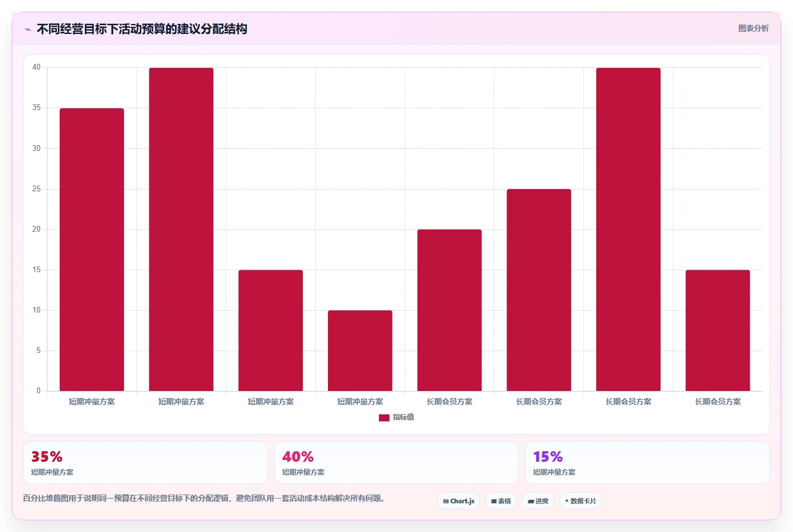Screen dimensions: 793x532
Task: Select the 数据卡片 tag
Action: (x=580, y=501)
